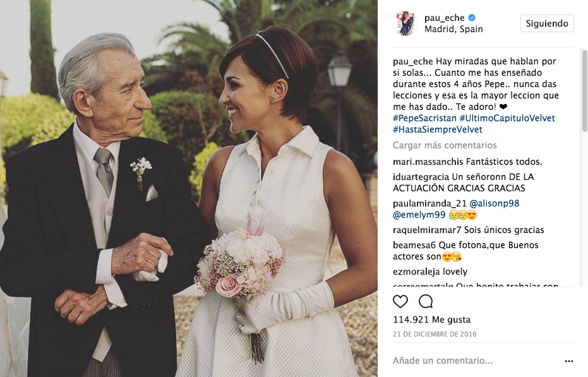The width and height of the screenshot is (588, 377).
Task: Open the #HastaSiempreVelvet hashtag
Action: point(437,129)
